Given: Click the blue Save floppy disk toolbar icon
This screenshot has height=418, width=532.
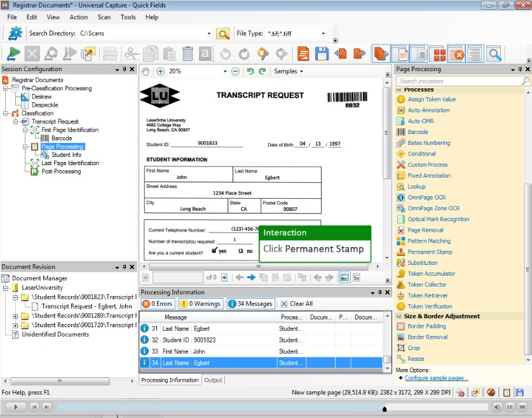Looking at the screenshot, I should [x=322, y=53].
